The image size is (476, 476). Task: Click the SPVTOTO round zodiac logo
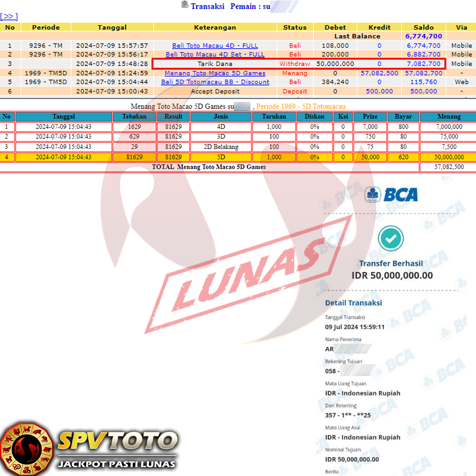pyautogui.click(x=25, y=448)
